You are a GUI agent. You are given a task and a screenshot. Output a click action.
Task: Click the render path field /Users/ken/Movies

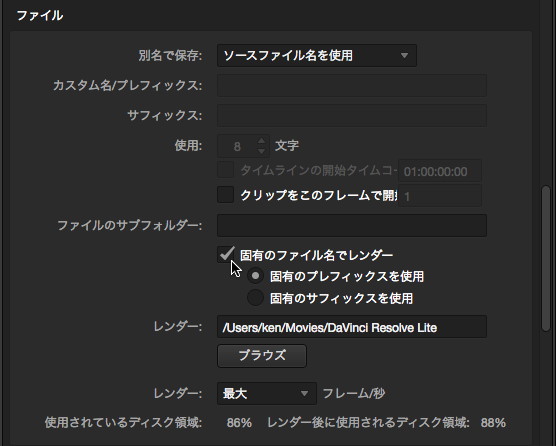[x=352, y=327]
